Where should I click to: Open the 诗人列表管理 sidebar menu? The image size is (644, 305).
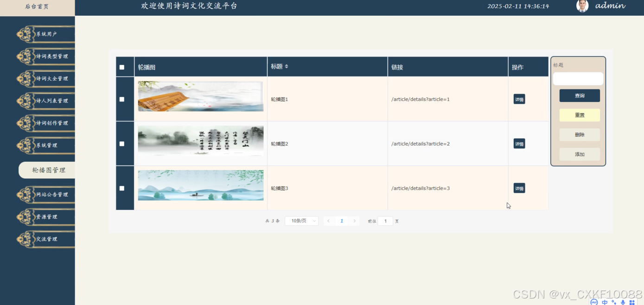tap(45, 101)
